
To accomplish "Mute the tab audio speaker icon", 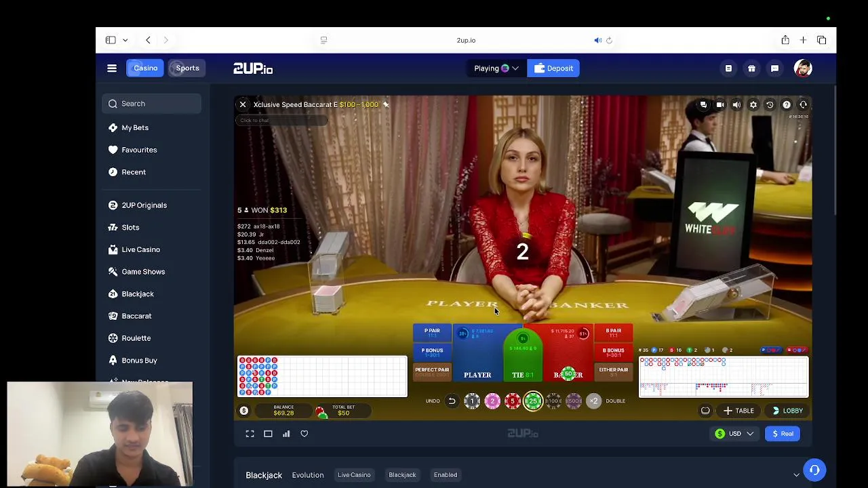I will tap(597, 40).
